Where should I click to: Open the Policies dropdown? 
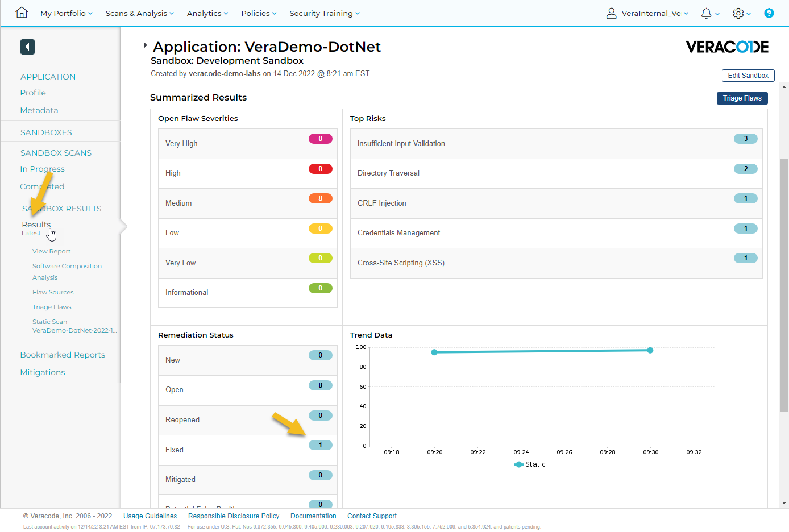tap(259, 13)
